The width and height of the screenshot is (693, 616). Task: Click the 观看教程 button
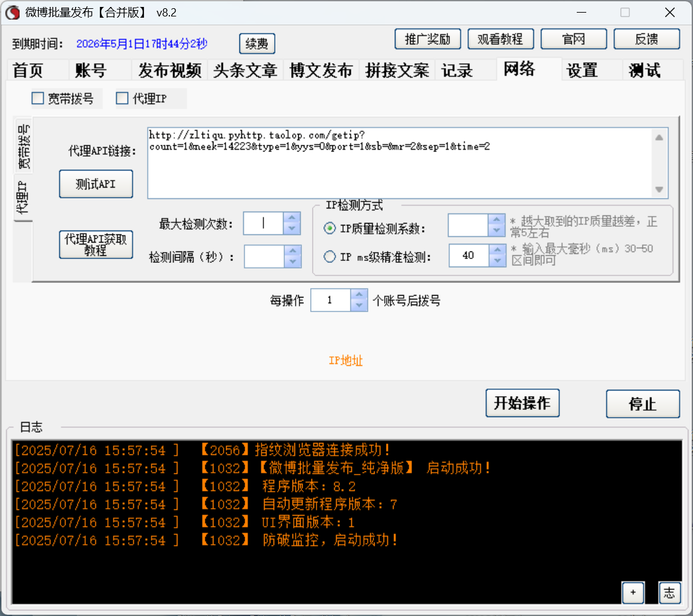(500, 39)
